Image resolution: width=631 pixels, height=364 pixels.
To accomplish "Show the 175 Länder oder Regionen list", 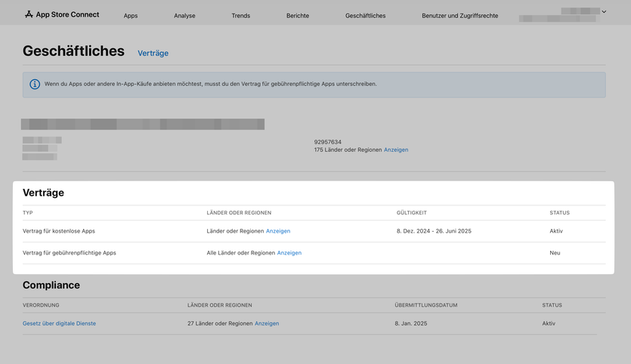I will [x=396, y=150].
